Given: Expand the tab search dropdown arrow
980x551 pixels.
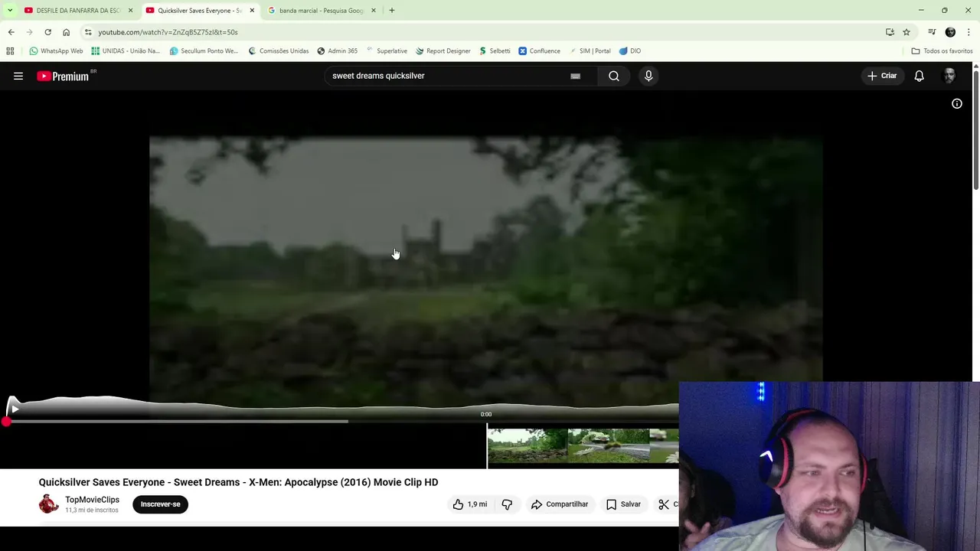Looking at the screenshot, I should coord(9,11).
